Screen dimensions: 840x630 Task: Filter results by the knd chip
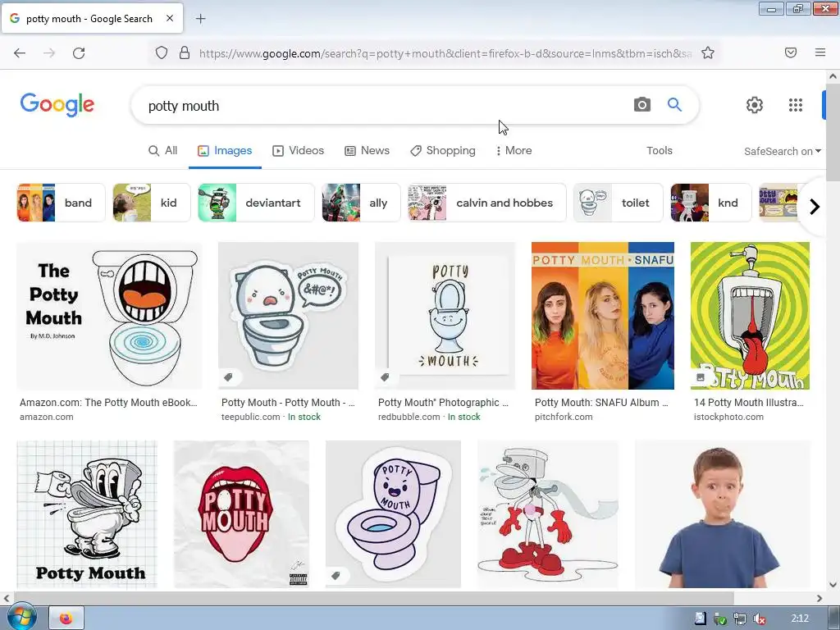[711, 203]
